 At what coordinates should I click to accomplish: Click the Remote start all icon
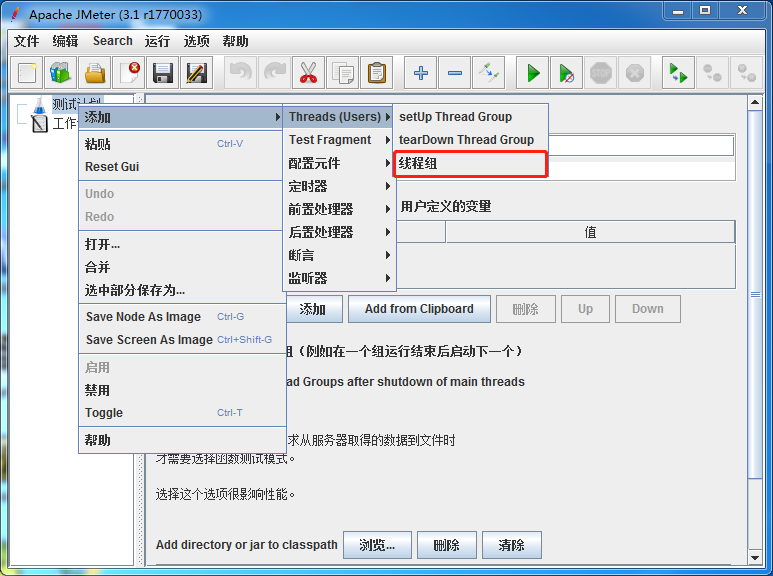pyautogui.click(x=678, y=73)
